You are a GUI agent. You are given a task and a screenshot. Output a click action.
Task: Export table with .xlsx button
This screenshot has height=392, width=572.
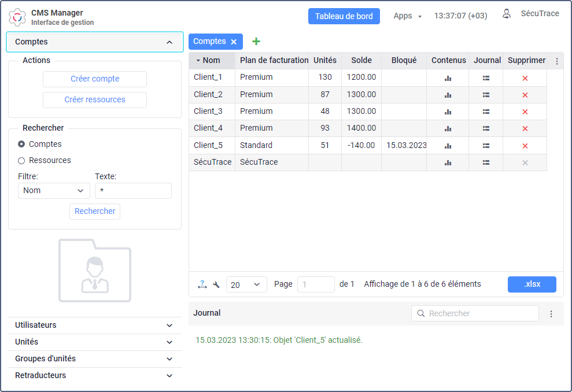pos(532,284)
